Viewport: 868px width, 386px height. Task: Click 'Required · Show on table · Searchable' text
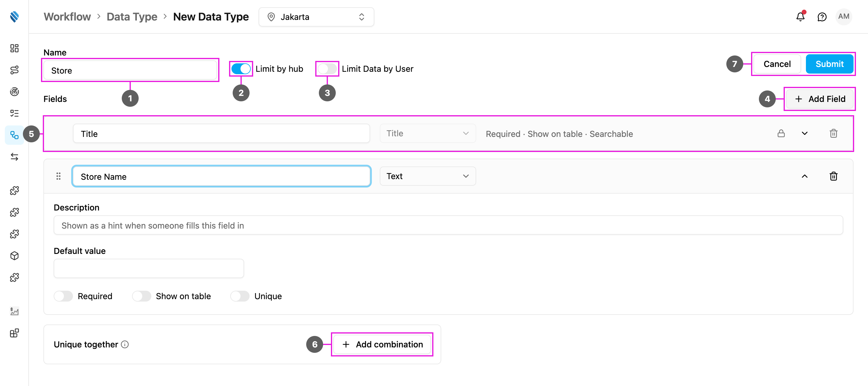click(559, 134)
